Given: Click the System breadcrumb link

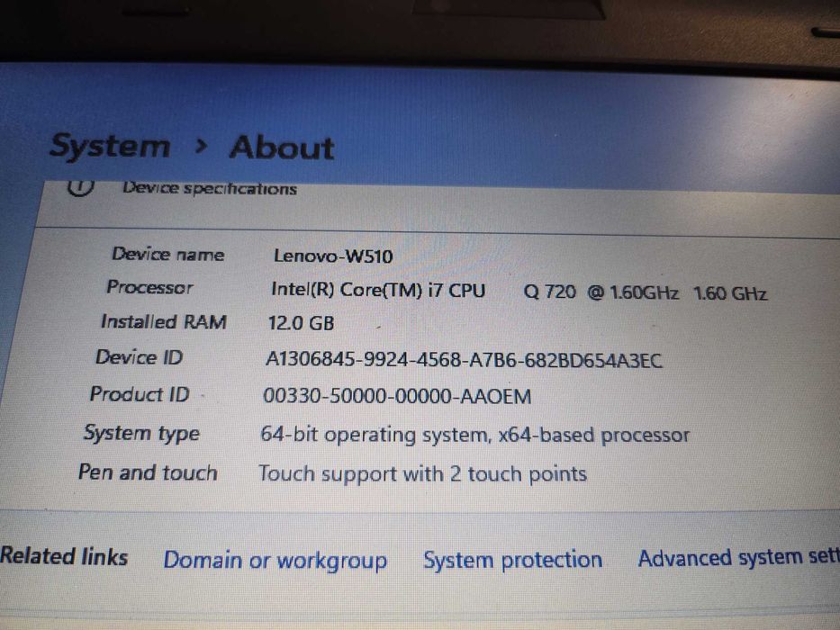Looking at the screenshot, I should point(110,146).
